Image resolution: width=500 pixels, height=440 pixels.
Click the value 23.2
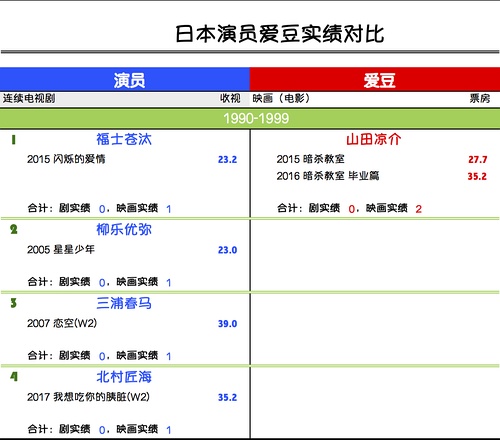click(227, 160)
